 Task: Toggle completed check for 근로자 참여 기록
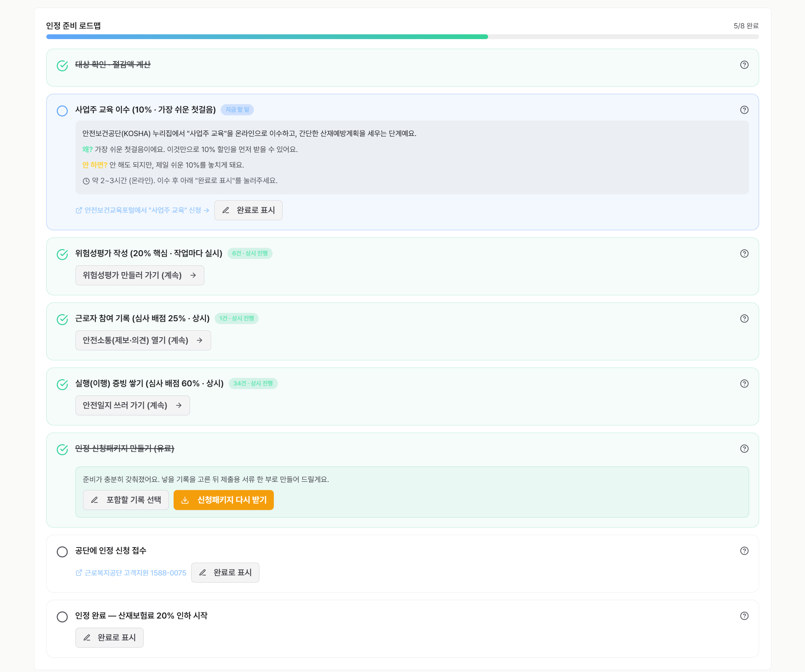[x=62, y=319]
